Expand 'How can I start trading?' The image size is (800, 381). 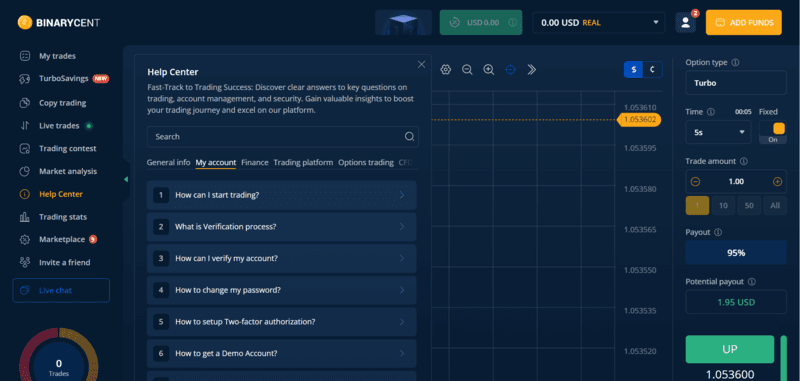pyautogui.click(x=282, y=195)
